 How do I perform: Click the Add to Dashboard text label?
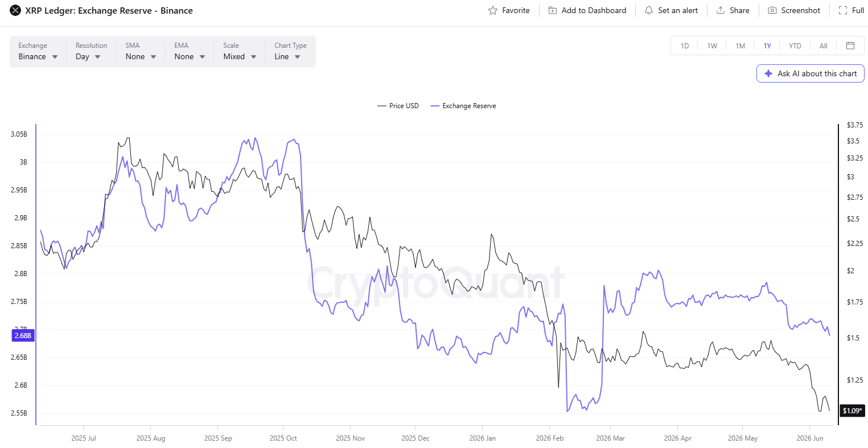coord(594,10)
